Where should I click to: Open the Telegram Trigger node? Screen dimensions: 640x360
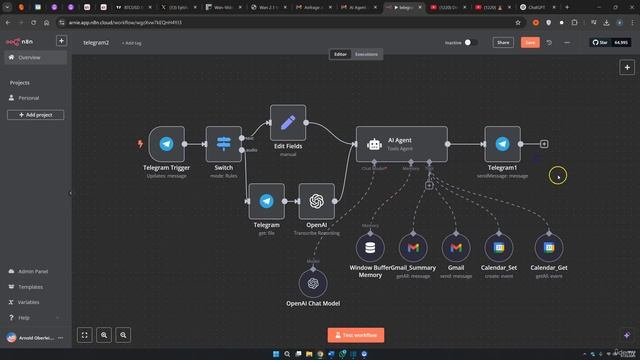(167, 144)
